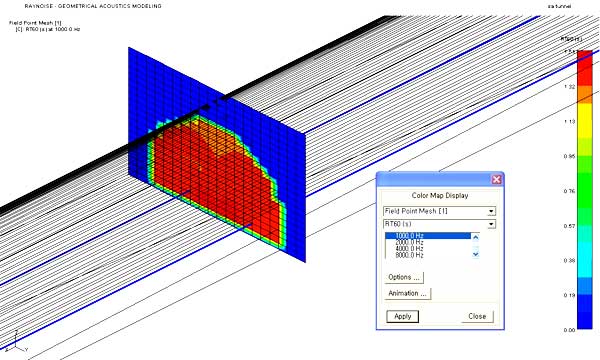Click the green band of color legend
This screenshot has width=600, height=360.
pos(584,191)
